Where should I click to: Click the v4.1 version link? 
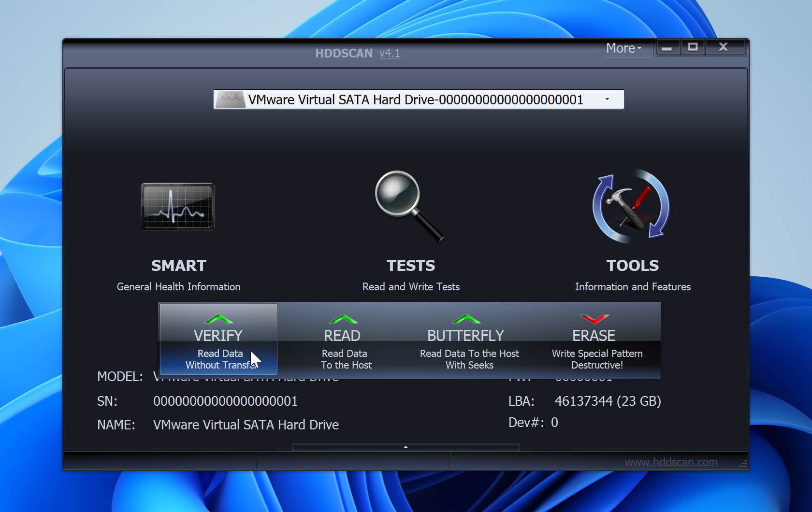coord(390,54)
